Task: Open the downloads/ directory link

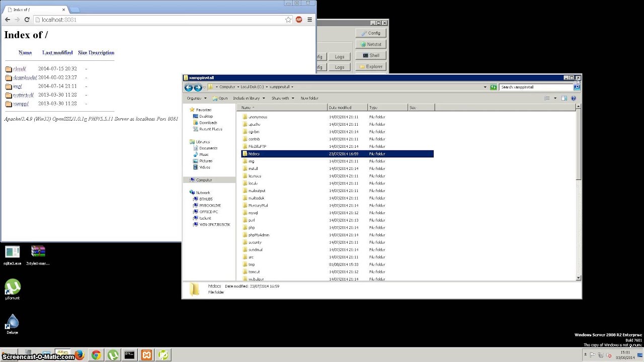Action: [25, 77]
